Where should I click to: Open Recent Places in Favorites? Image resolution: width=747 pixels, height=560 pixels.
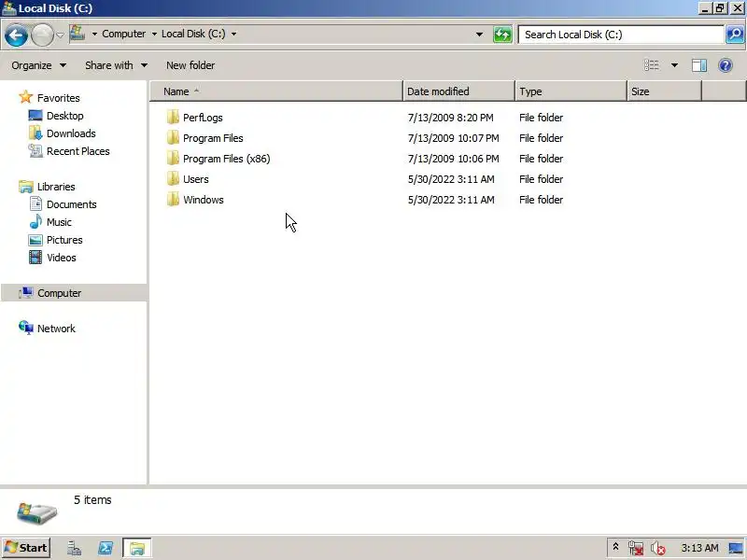(78, 151)
